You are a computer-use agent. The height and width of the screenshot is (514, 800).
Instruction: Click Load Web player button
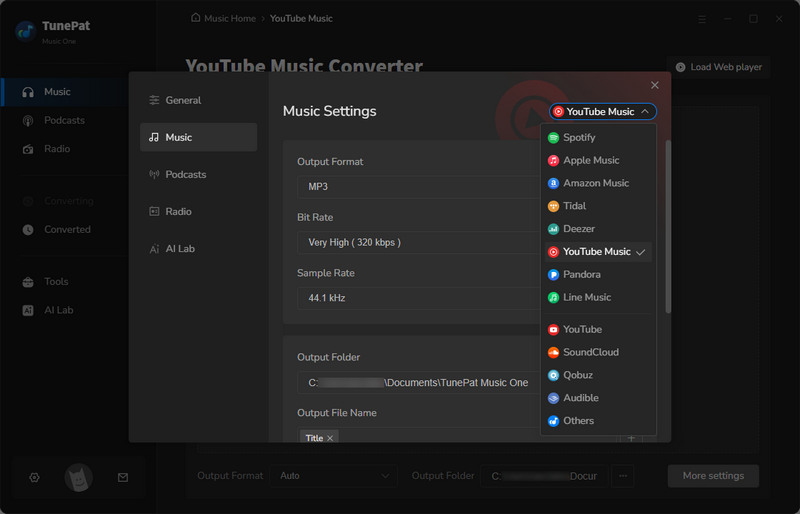718,67
